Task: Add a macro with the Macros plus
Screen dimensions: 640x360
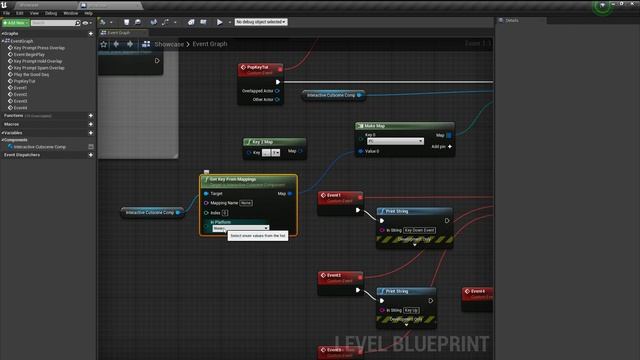Action: pos(91,124)
